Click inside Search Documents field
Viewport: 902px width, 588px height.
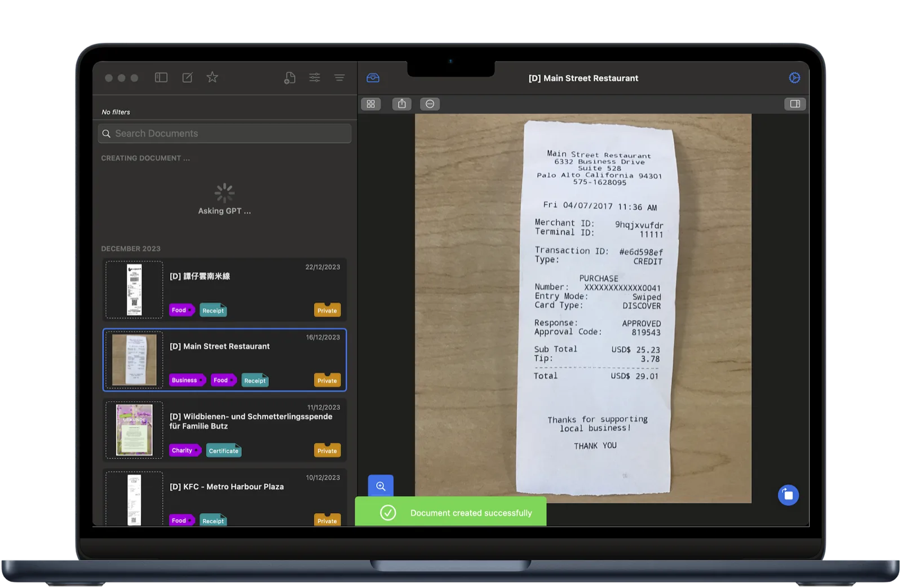224,134
